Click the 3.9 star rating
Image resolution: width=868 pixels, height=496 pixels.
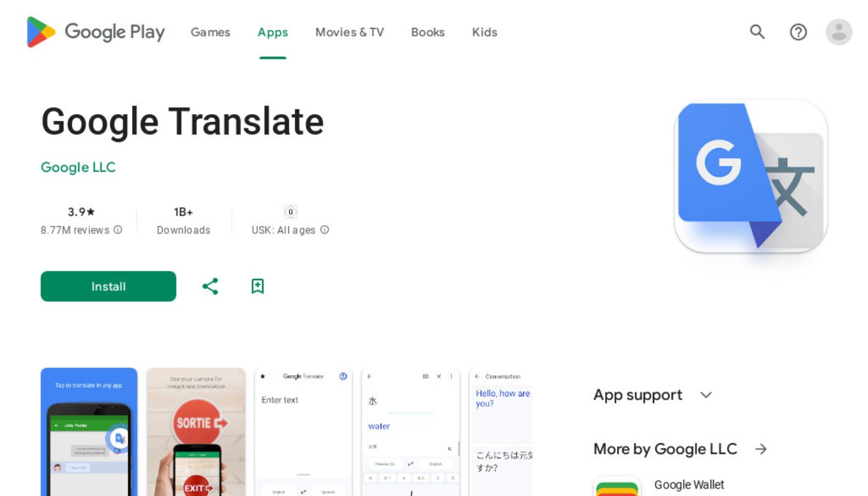81,212
